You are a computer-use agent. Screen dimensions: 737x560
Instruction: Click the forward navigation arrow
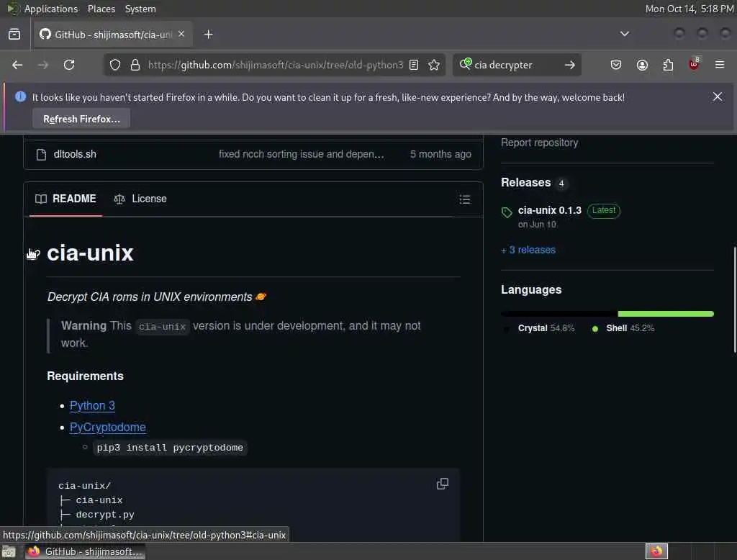[x=42, y=65]
